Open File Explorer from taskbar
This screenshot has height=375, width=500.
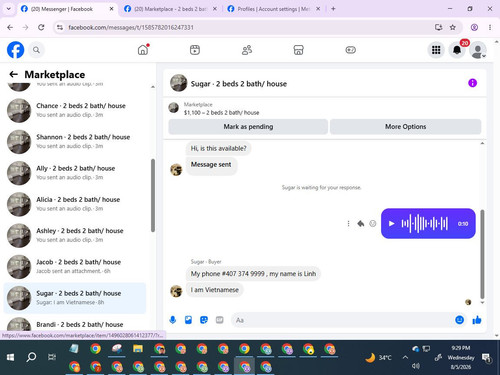[x=138, y=349]
